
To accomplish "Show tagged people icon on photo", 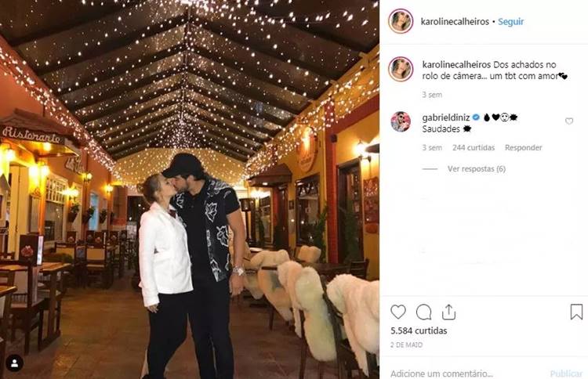I will (x=15, y=363).
